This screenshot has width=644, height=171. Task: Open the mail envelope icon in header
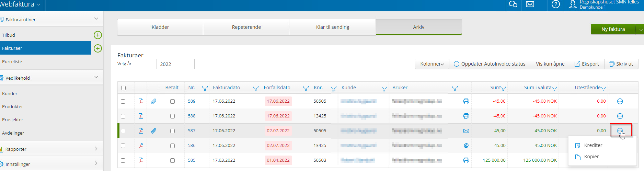click(530, 4)
